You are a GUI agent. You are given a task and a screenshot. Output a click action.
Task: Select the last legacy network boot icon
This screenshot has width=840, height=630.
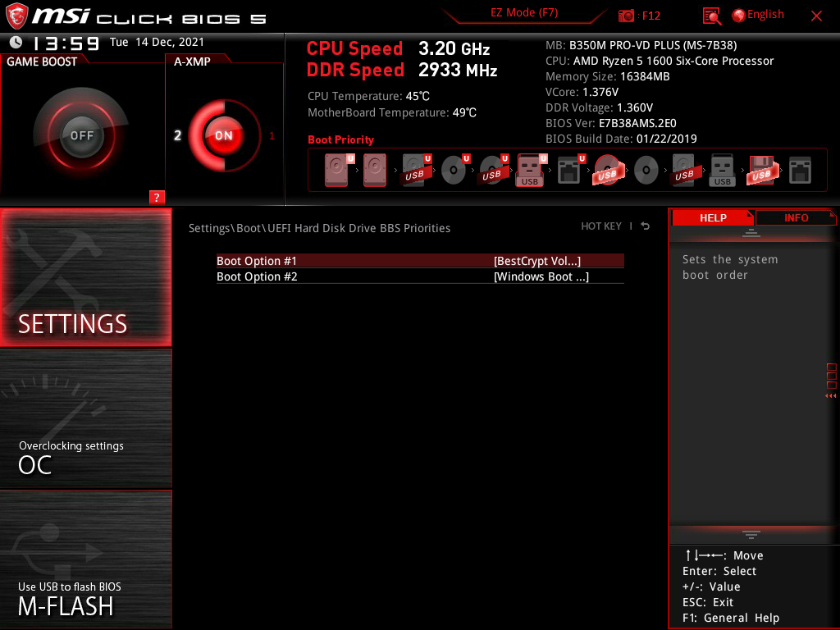[800, 171]
